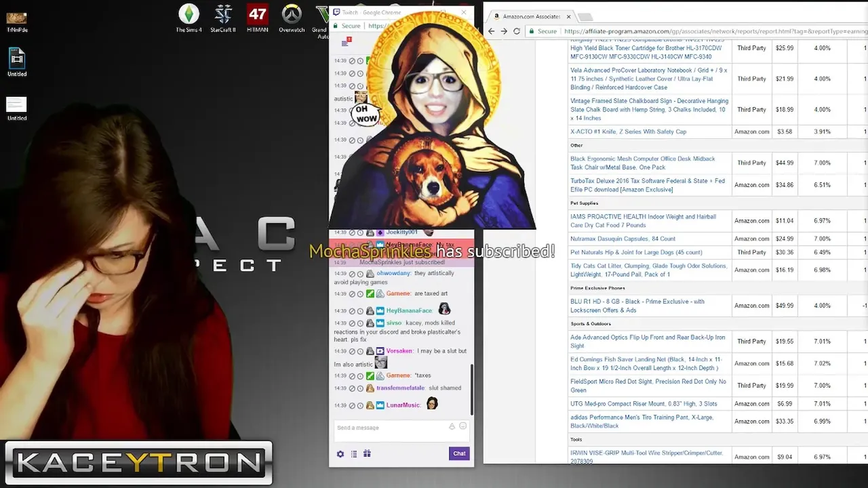Ban transfemmefatale with the ban icon
This screenshot has width=868, height=488.
click(x=352, y=388)
